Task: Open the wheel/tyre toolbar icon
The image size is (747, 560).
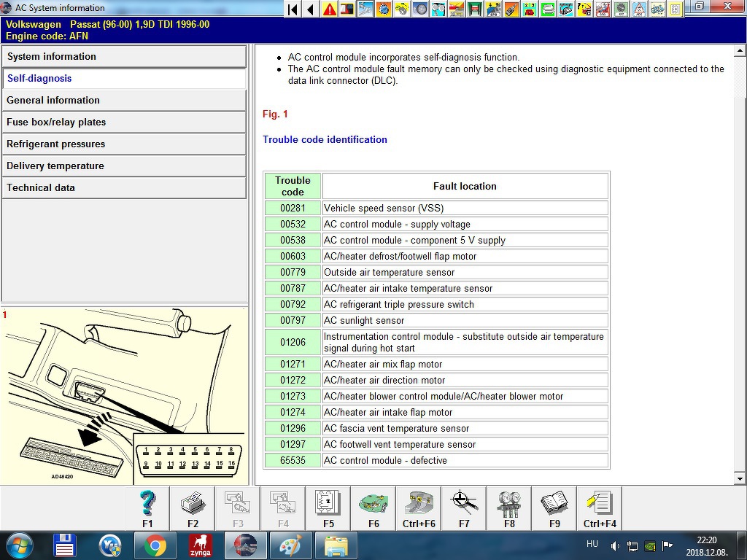Action: (x=420, y=9)
